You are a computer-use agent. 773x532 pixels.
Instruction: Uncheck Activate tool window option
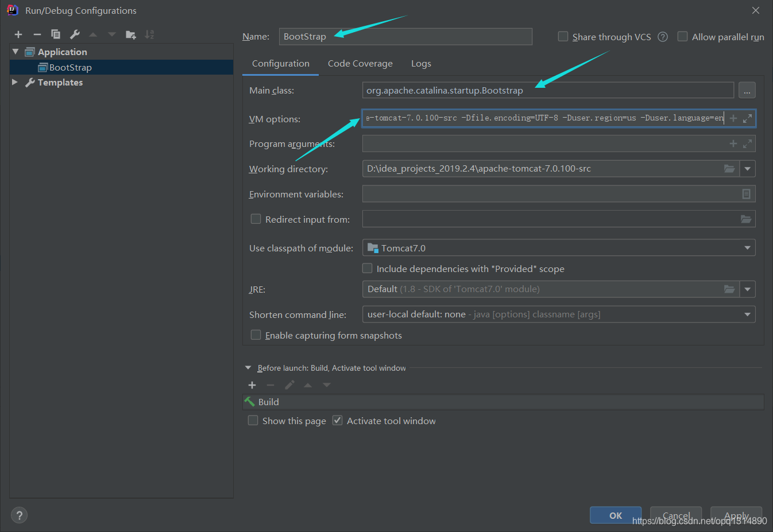tap(337, 420)
